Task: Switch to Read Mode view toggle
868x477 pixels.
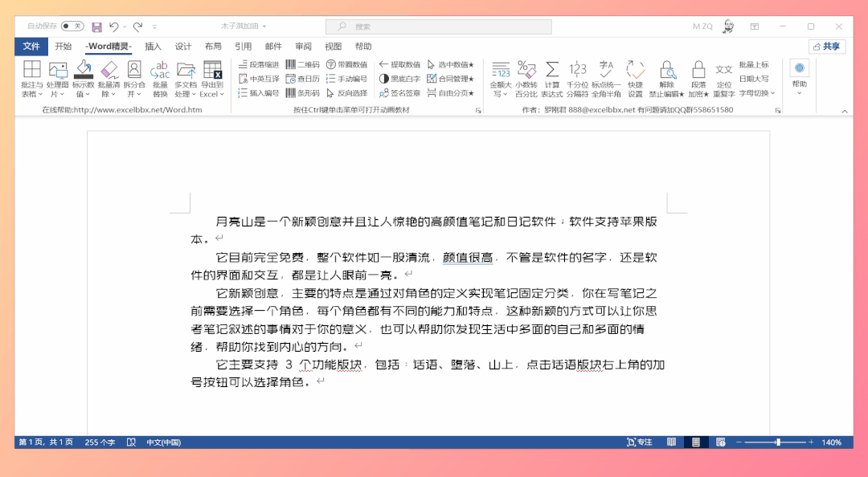Action: [x=671, y=442]
